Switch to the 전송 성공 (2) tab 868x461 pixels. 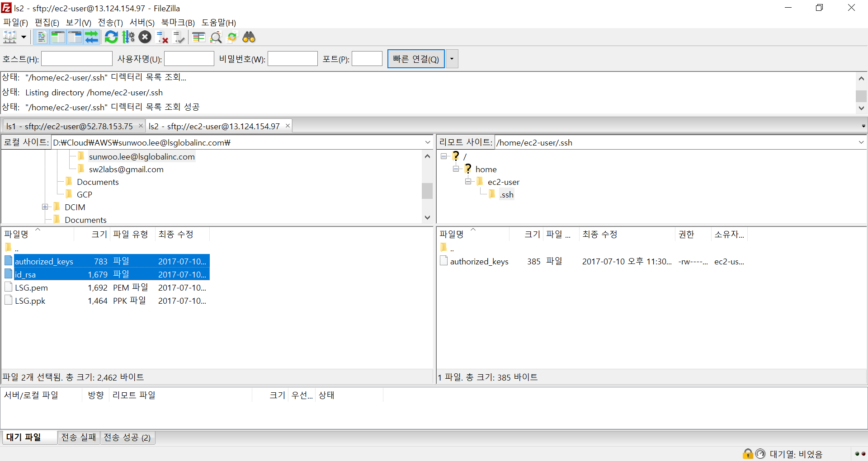pyautogui.click(x=127, y=437)
